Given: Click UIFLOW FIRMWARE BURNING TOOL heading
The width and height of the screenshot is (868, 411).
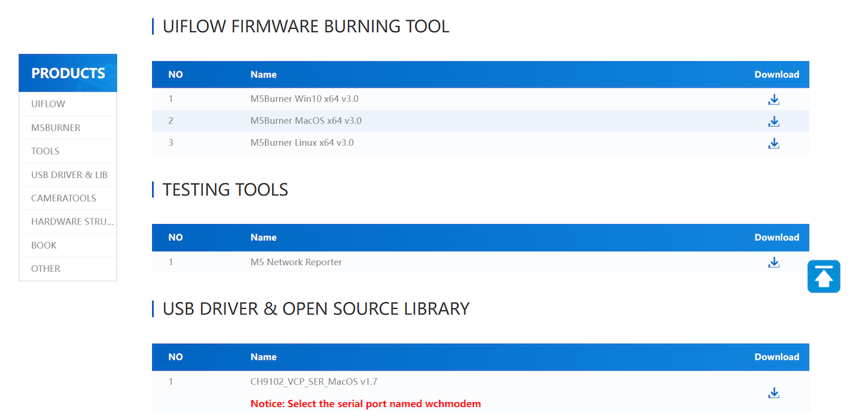Looking at the screenshot, I should [x=306, y=27].
